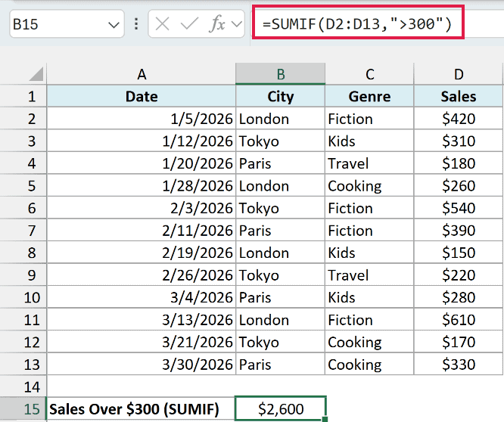Select the cell with date 1/12/2026
504x422 pixels.
142,141
